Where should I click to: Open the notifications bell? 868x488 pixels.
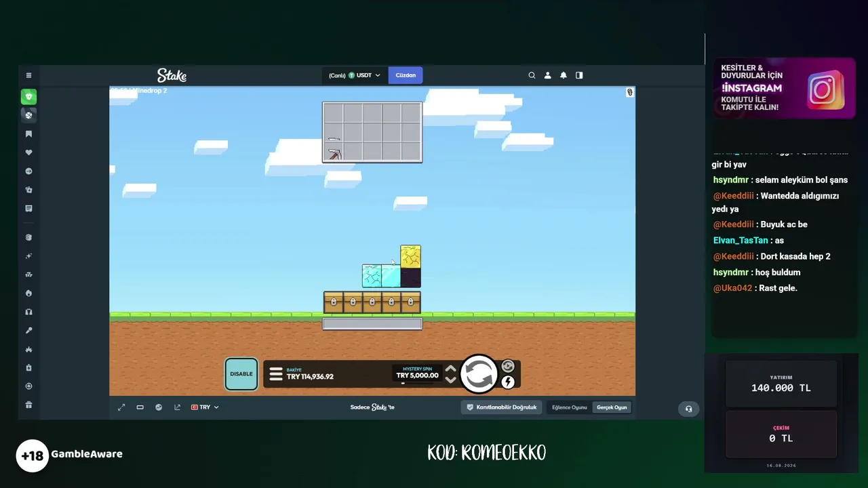(x=563, y=75)
